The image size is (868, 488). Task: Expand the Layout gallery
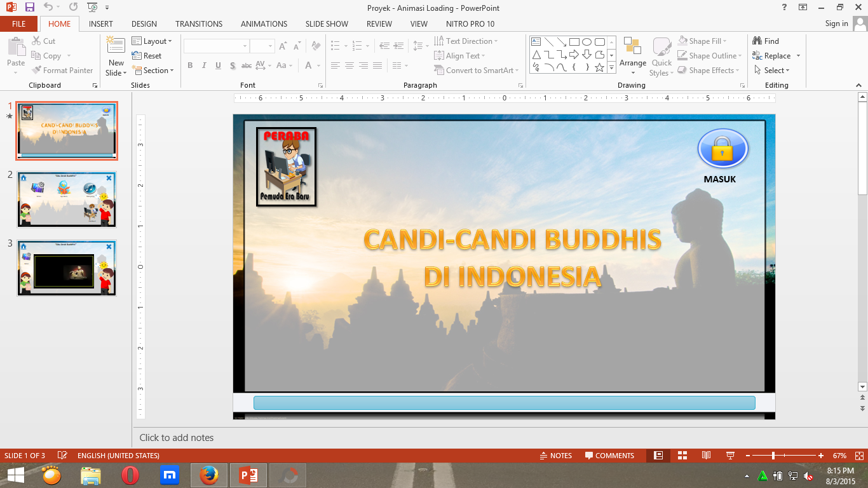point(153,41)
